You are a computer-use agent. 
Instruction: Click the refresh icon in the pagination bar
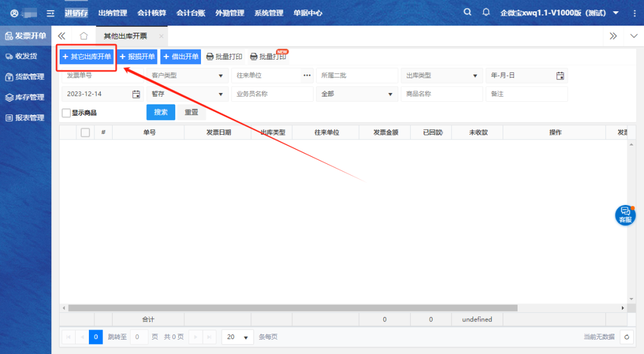[x=627, y=337]
